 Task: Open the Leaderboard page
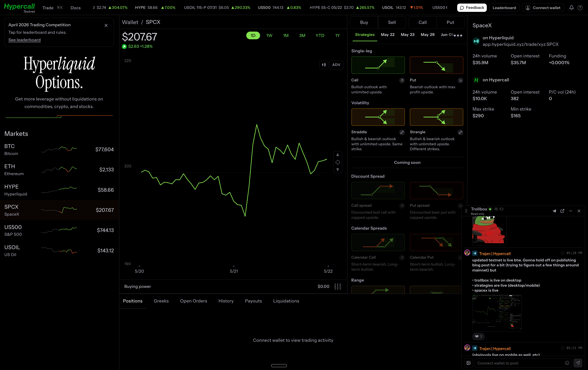click(x=504, y=8)
